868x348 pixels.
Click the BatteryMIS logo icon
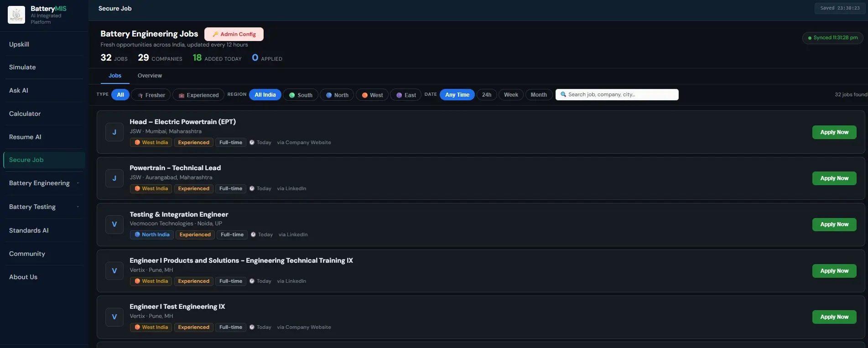coord(16,15)
